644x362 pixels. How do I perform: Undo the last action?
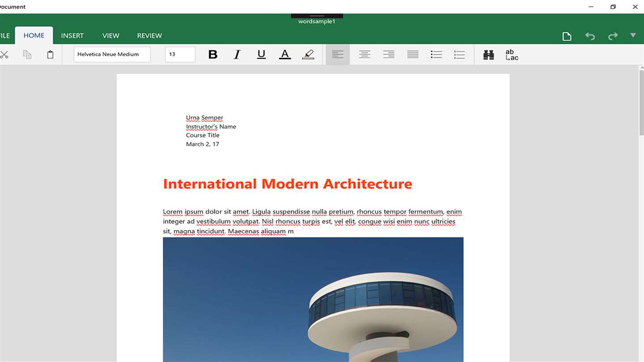pos(590,36)
